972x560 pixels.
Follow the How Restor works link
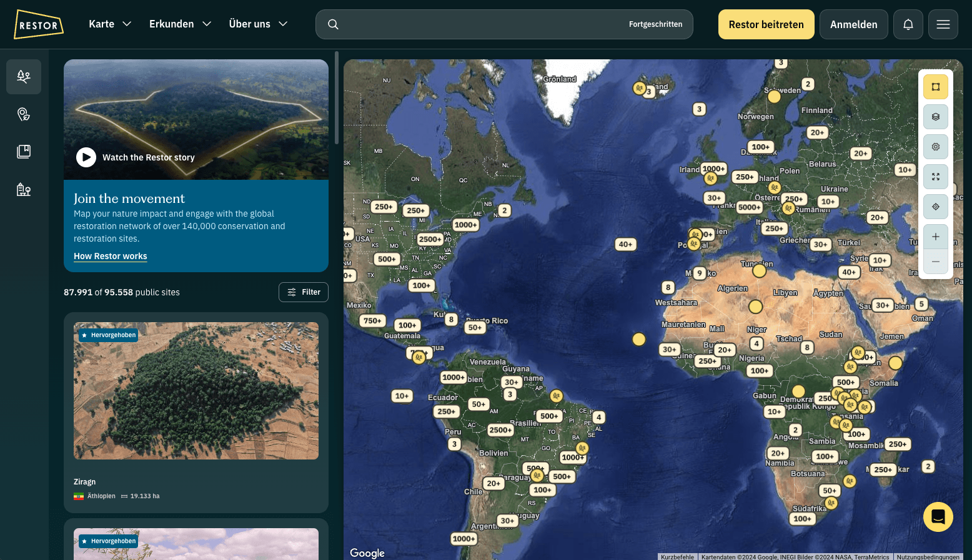(111, 256)
